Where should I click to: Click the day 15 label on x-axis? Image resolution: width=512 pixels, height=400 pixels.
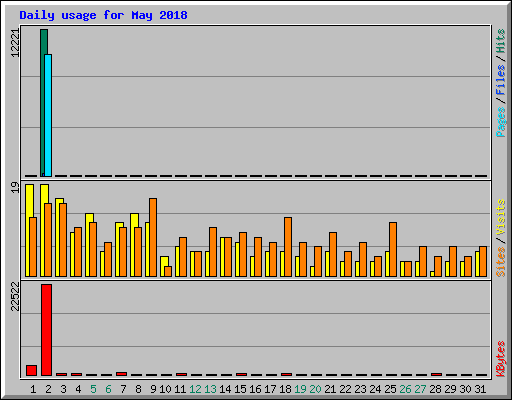tap(240, 389)
